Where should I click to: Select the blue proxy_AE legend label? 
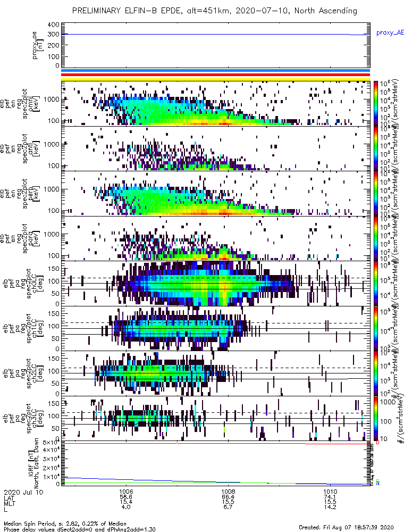click(x=390, y=33)
